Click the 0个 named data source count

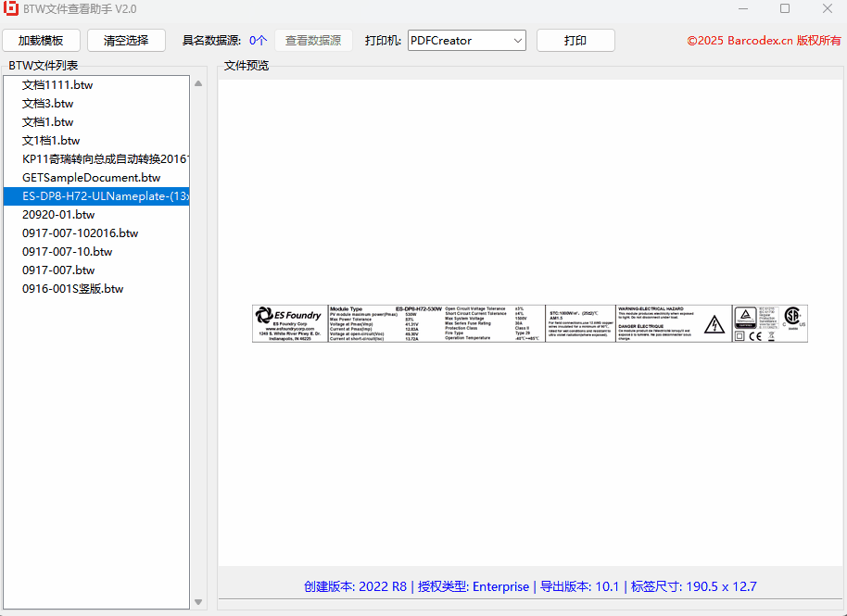[x=258, y=41]
